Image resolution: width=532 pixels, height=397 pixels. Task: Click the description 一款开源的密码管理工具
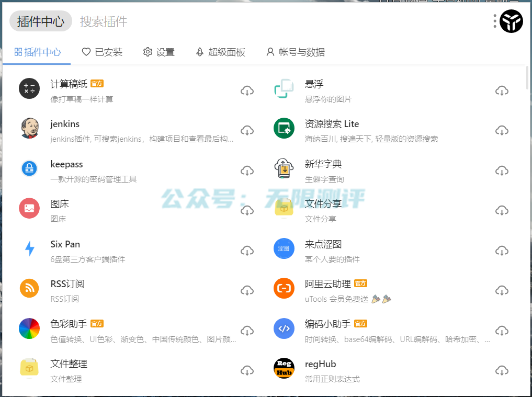pyautogui.click(x=93, y=179)
